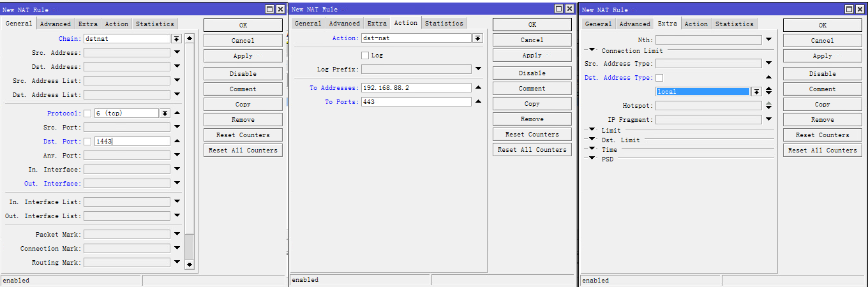868x287 pixels.
Task: Expand the Packet Mark field arrow
Action: (177, 235)
